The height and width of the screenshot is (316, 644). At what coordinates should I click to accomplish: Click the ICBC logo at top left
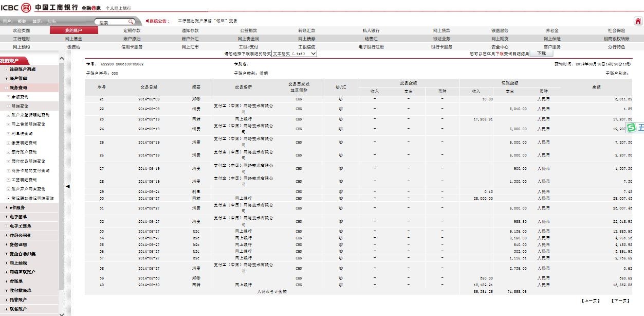[x=15, y=7]
